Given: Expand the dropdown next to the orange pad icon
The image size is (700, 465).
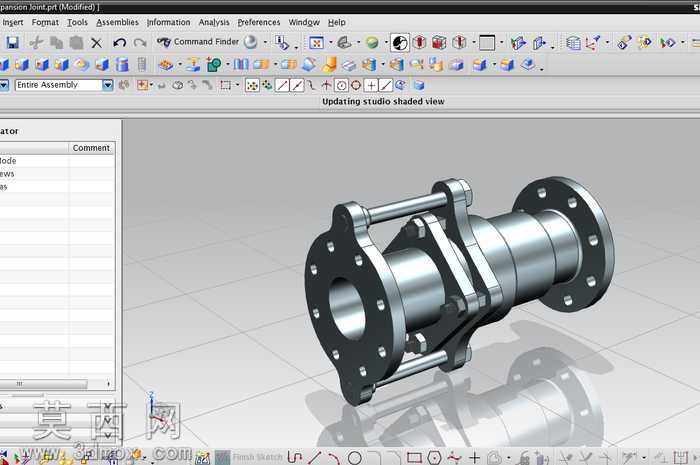Looking at the screenshot, I should click(x=180, y=65).
